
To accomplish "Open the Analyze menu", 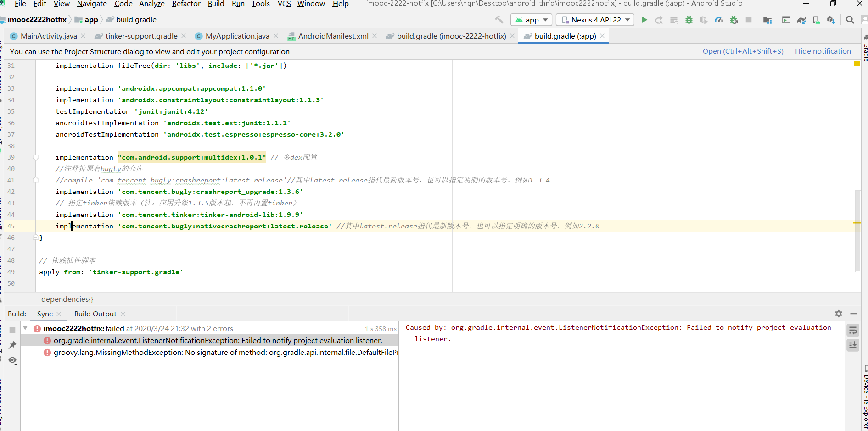I will (x=151, y=4).
